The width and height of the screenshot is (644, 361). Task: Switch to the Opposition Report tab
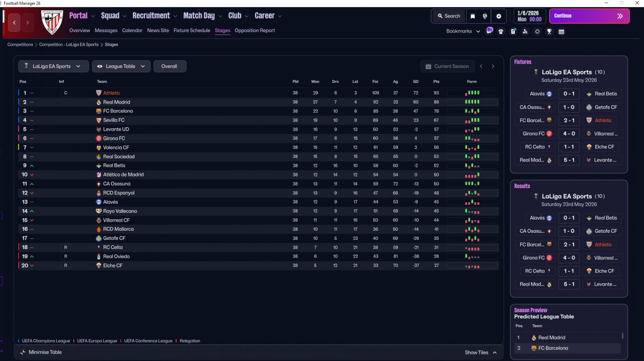255,31
